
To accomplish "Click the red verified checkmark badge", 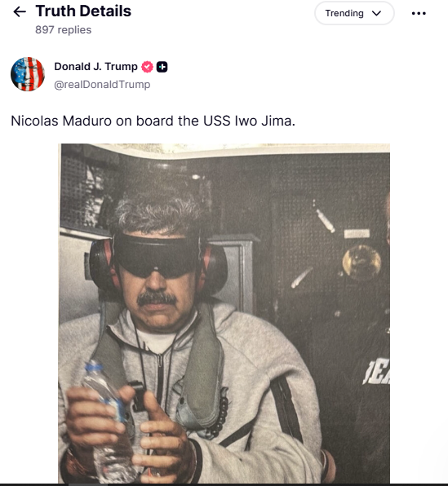I will pyautogui.click(x=147, y=67).
